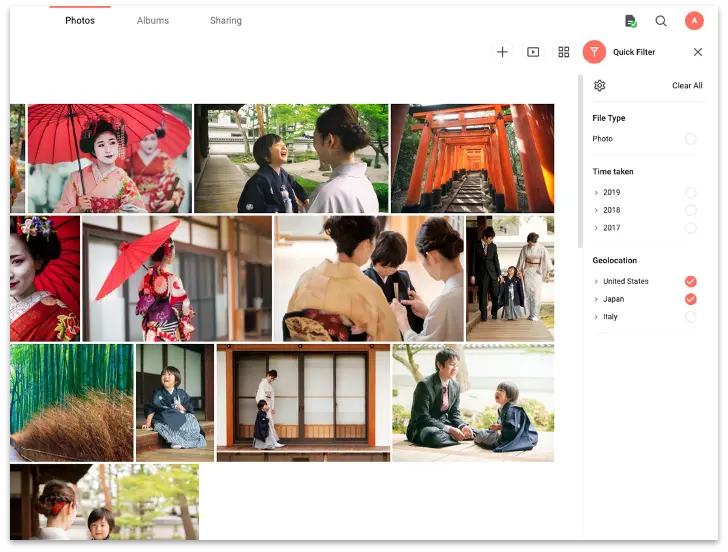Click the File Type heading
Screen dimensions: 728x552
click(x=609, y=118)
